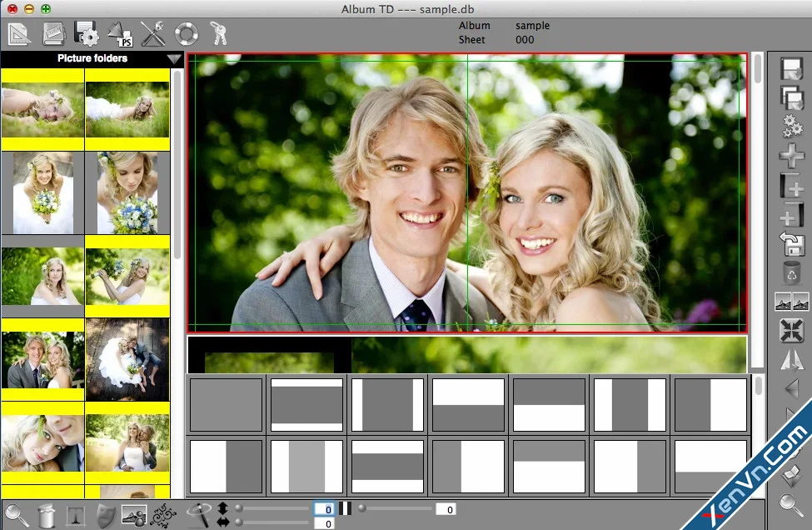Click the magic wand tool
This screenshot has width=812, height=530.
(199, 516)
